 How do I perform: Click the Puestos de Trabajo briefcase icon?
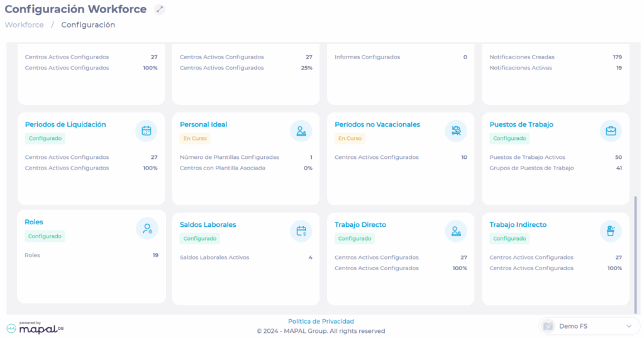[x=611, y=131]
